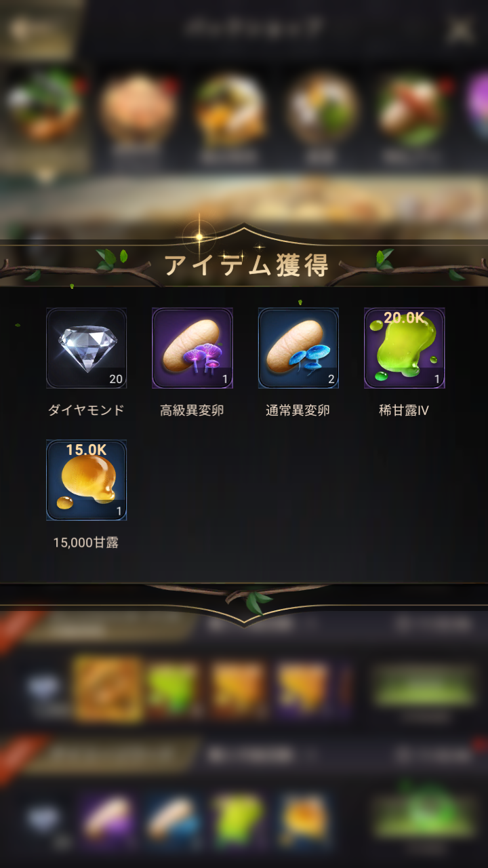Screen dimensions: 488x868
Task: Click the 15,000甘露 label text
Action: click(x=86, y=542)
